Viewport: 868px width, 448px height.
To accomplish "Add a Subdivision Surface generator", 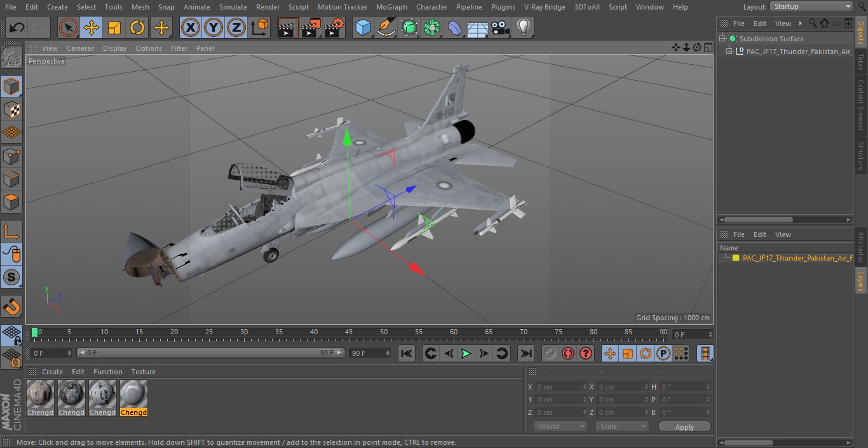I will [409, 27].
